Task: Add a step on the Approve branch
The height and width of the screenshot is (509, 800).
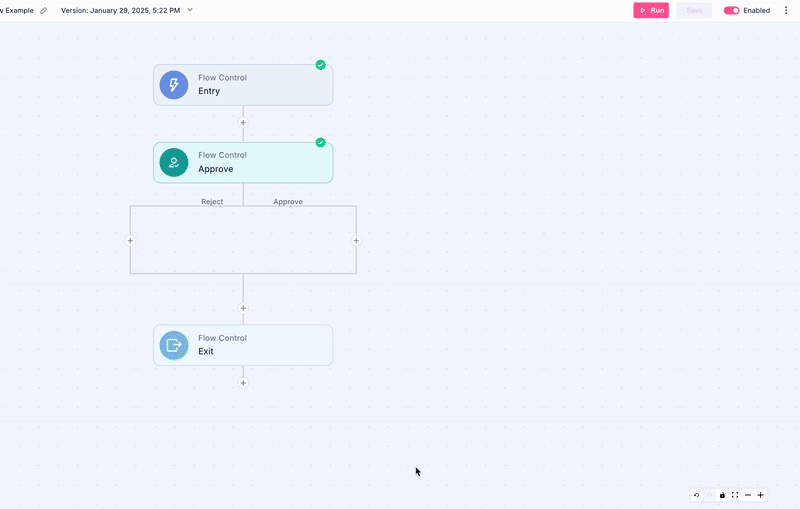Action: 356,240
